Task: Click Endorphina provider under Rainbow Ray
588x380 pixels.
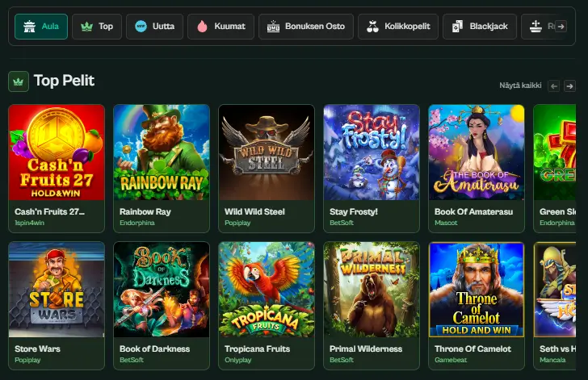Action: 136,223
